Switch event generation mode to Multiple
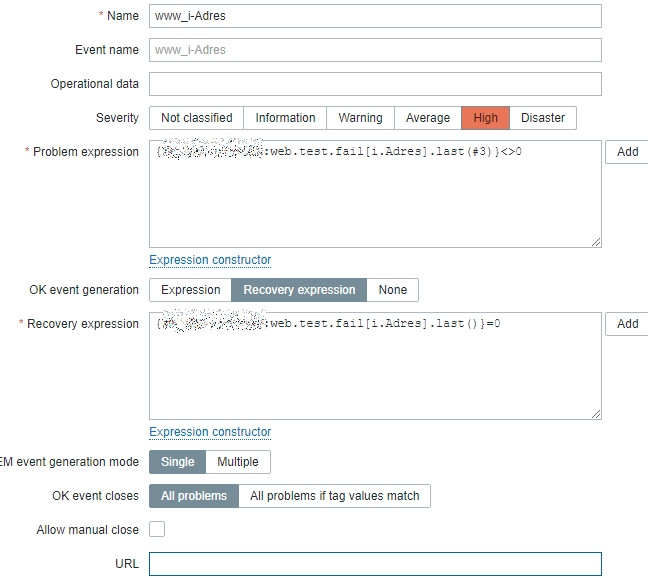This screenshot has width=648, height=578. [x=238, y=462]
